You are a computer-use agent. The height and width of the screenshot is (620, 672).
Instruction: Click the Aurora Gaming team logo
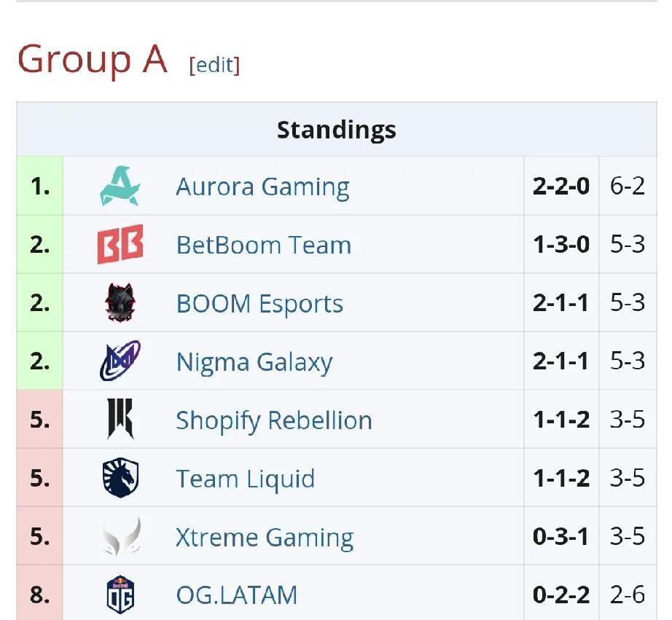(x=120, y=187)
